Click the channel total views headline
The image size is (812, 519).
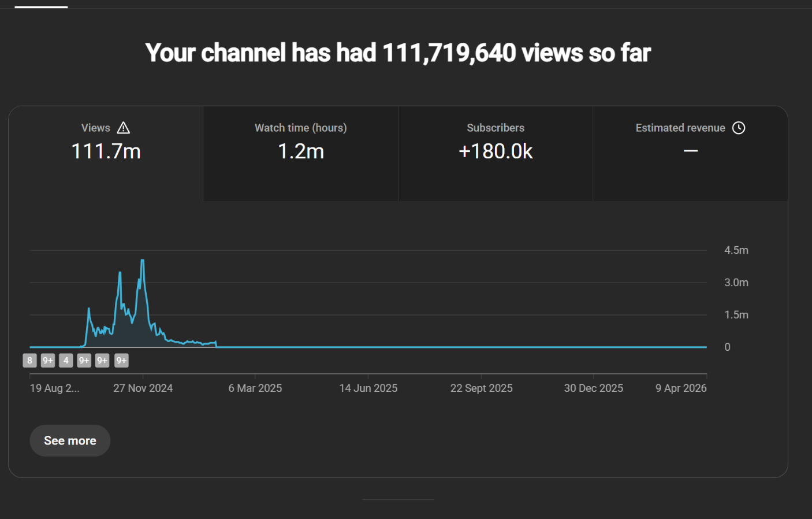398,53
